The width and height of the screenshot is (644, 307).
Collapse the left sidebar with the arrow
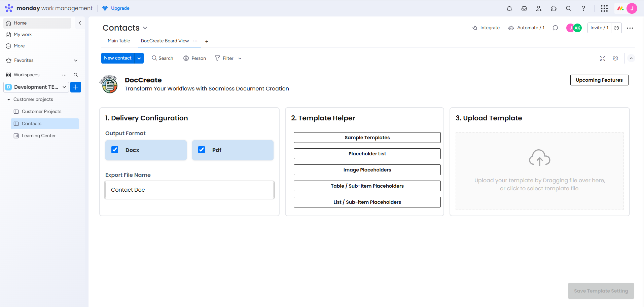[80, 23]
